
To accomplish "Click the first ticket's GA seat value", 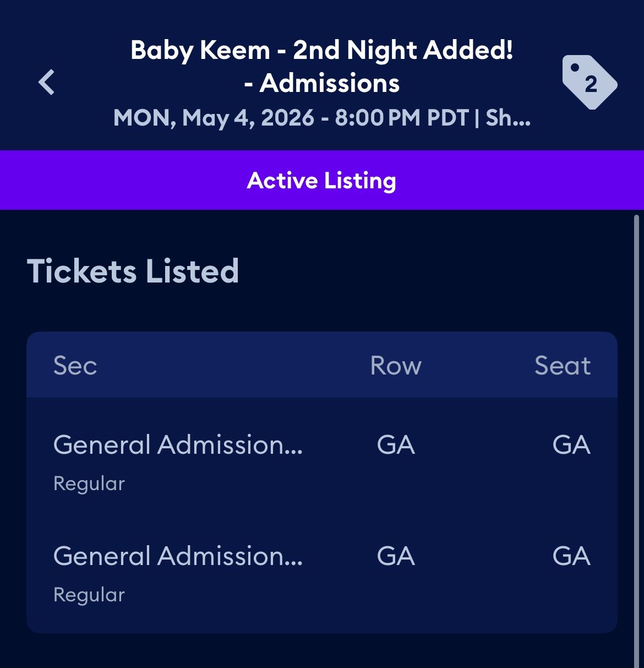I will [x=571, y=445].
